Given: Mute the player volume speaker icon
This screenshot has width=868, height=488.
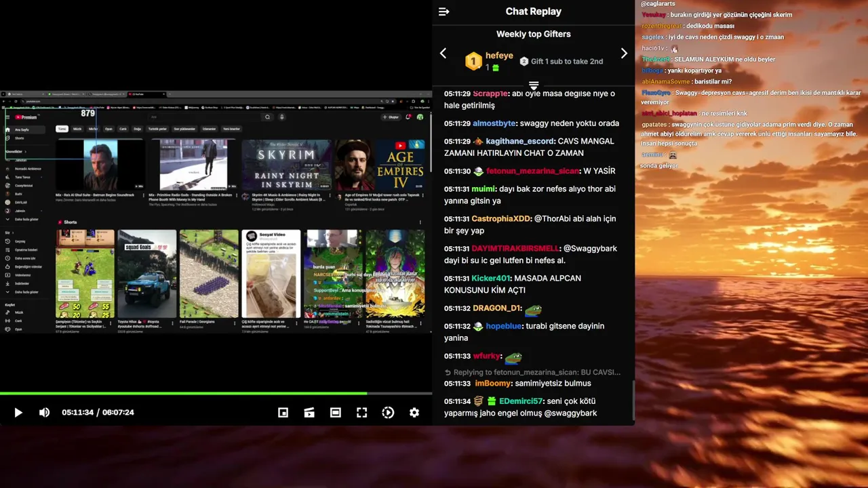Looking at the screenshot, I should coord(44,412).
